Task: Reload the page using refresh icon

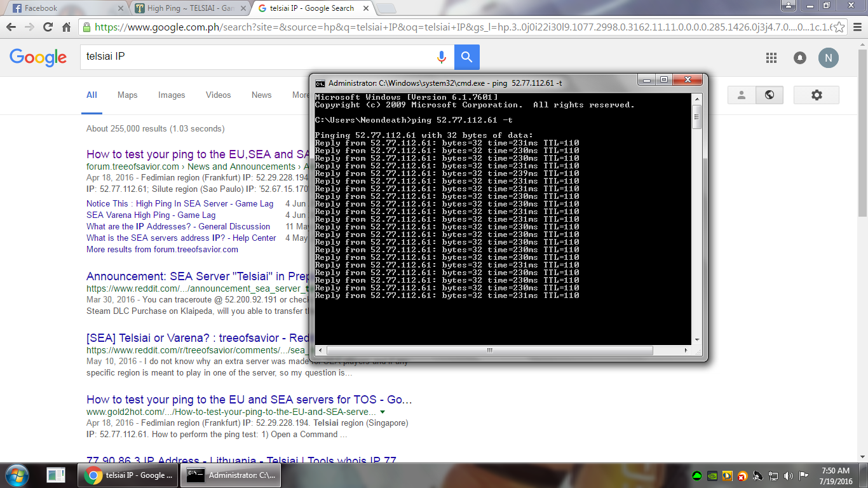Action: pyautogui.click(x=48, y=27)
